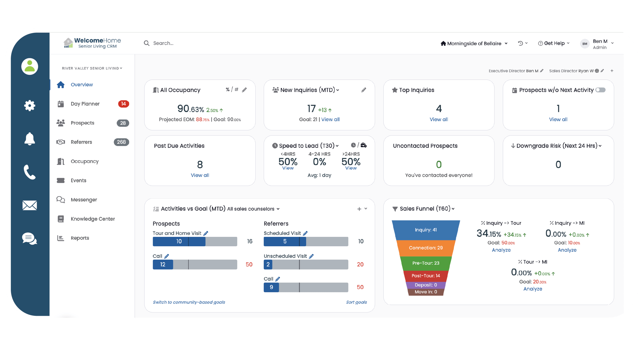Open settings via the gear icon

(30, 105)
